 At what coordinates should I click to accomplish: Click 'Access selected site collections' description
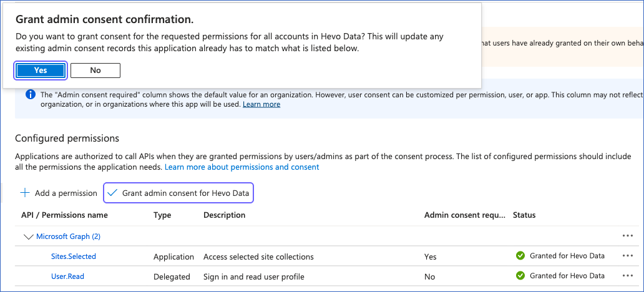tap(258, 256)
